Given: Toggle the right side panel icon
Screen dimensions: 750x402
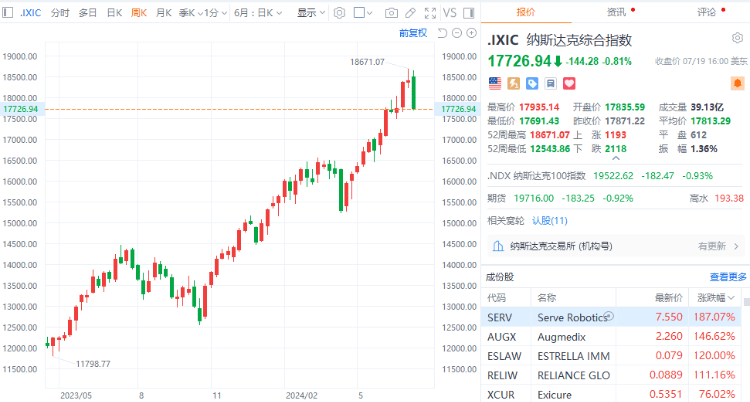Looking at the screenshot, I should coord(468,13).
